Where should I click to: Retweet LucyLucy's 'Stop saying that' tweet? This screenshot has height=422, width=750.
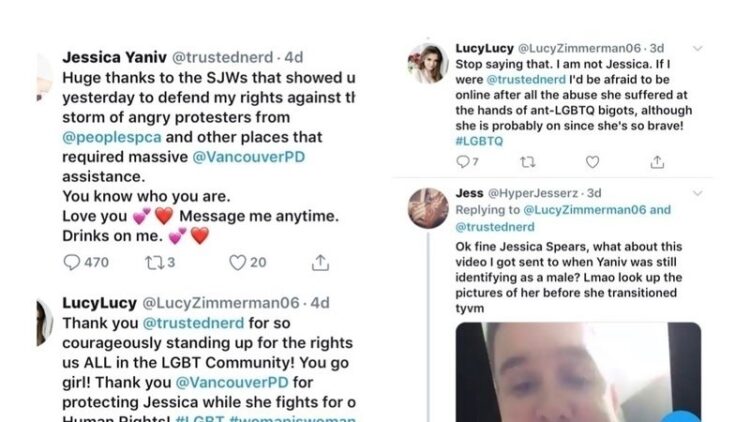528,162
